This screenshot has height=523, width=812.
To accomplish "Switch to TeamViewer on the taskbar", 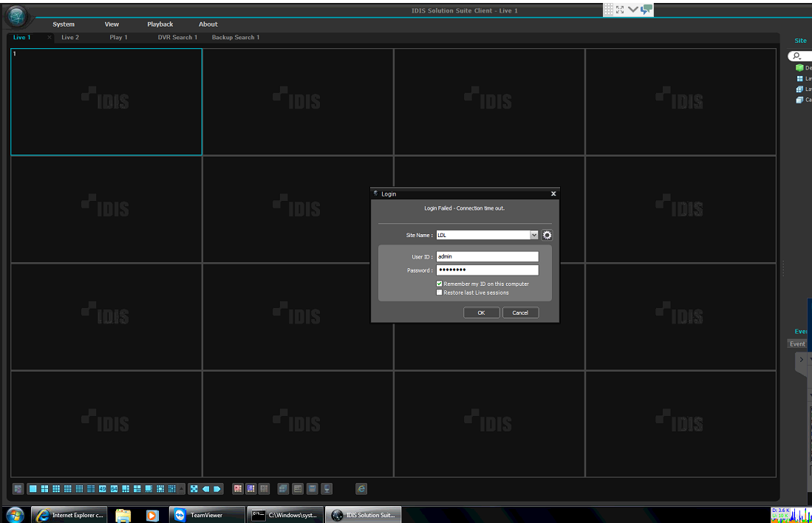I will pos(207,515).
